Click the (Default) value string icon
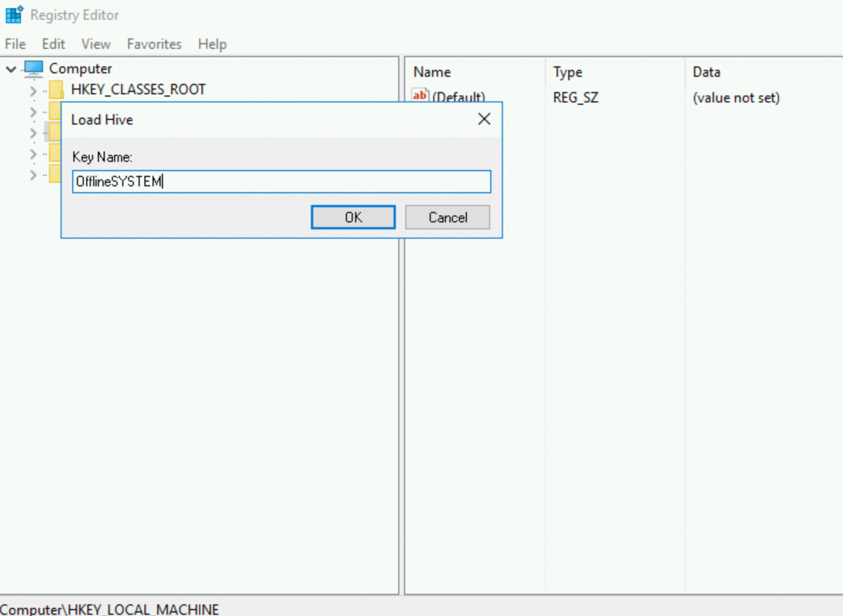Image resolution: width=843 pixels, height=616 pixels. pyautogui.click(x=420, y=95)
